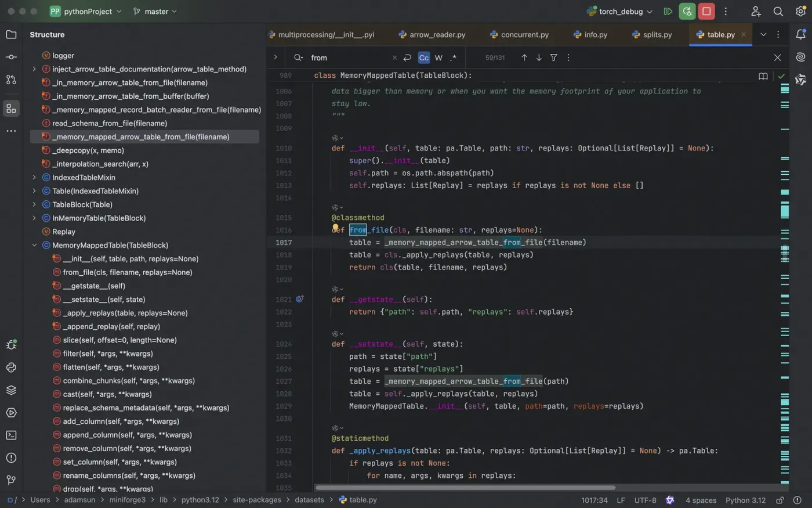This screenshot has width=812, height=508.
Task: Collapse the MemoryMappedTable(TableBlock) node
Action: click(x=34, y=245)
